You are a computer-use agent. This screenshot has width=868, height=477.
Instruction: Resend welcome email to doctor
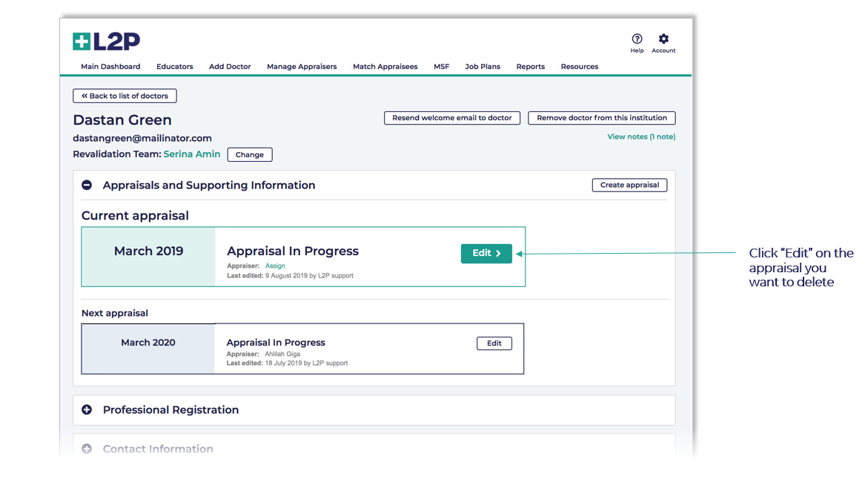[x=451, y=118]
